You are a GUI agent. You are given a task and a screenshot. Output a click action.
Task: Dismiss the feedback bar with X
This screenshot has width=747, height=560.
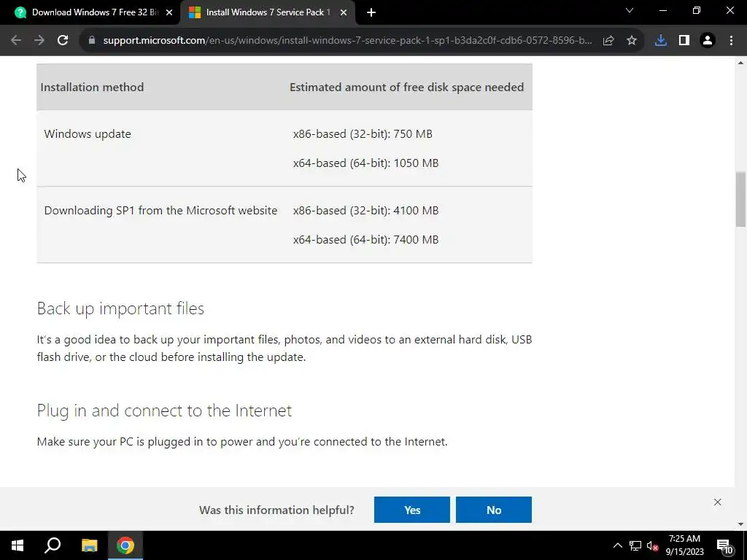tap(718, 502)
